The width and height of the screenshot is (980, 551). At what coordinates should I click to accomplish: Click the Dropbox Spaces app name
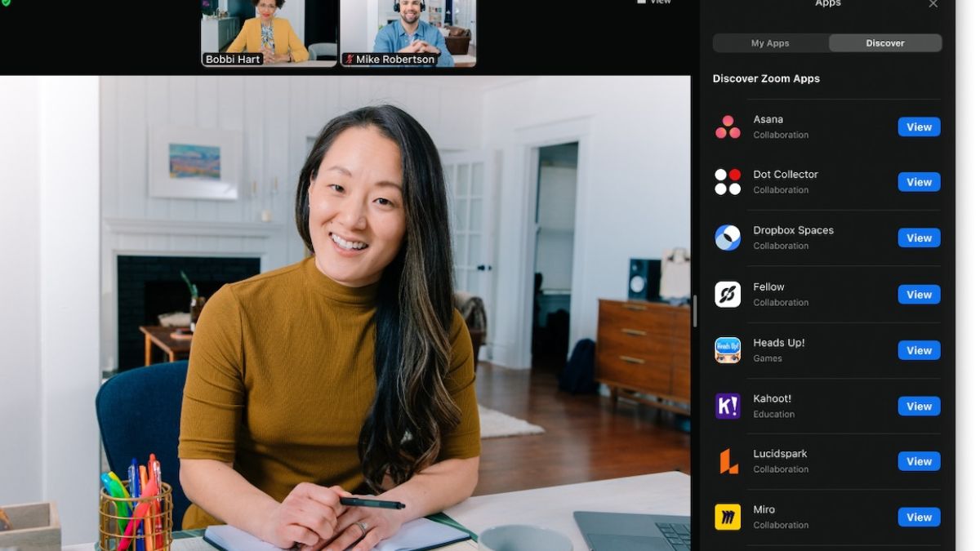[x=793, y=230]
